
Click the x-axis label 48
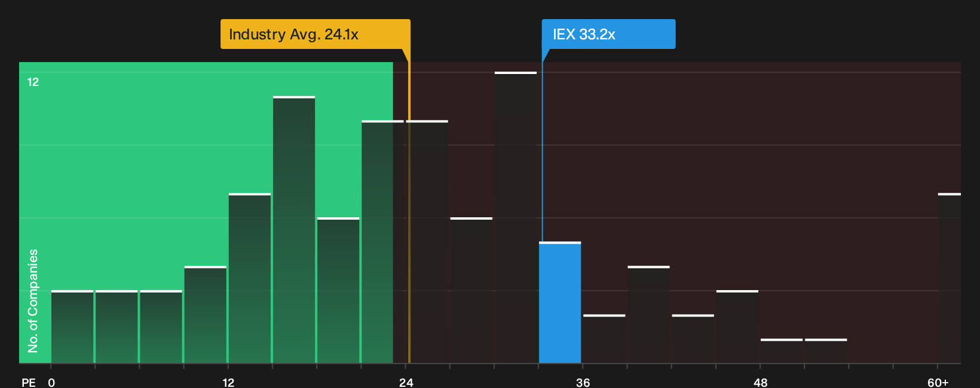[x=760, y=382]
